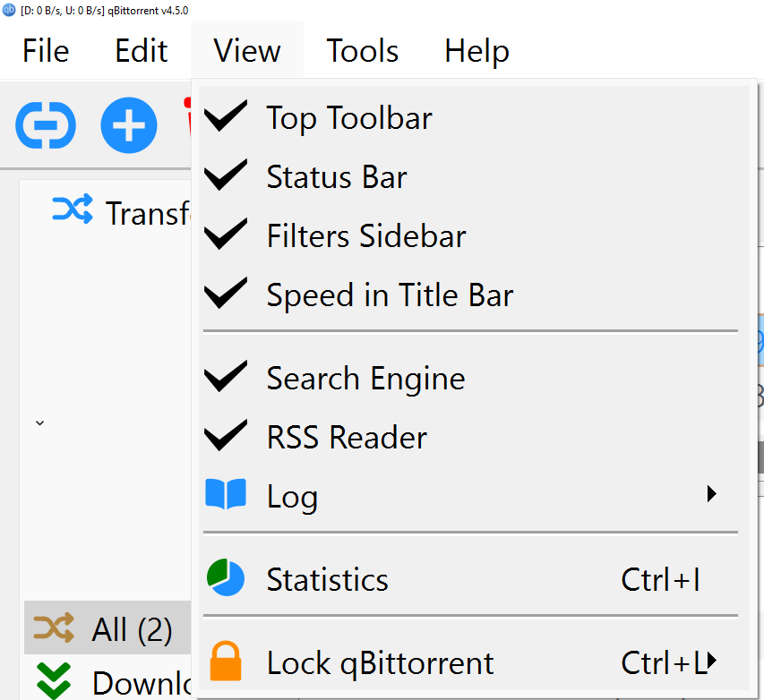Image resolution: width=764 pixels, height=700 pixels.
Task: Open the Tools menu
Action: click(362, 51)
